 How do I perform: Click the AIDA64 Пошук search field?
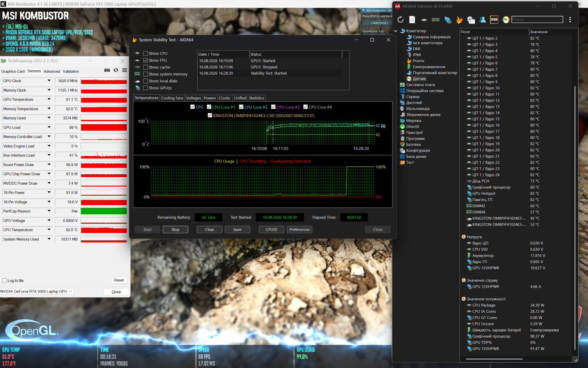coord(537,20)
